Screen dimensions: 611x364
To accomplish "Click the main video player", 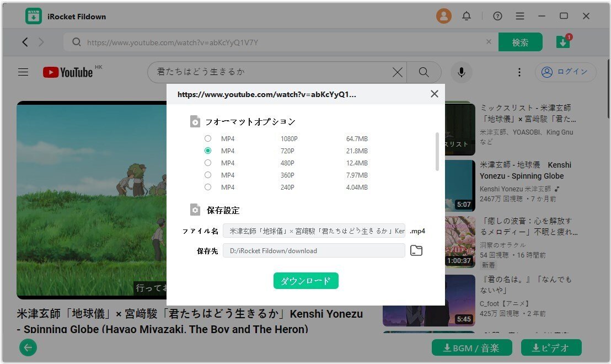I will pos(92,200).
